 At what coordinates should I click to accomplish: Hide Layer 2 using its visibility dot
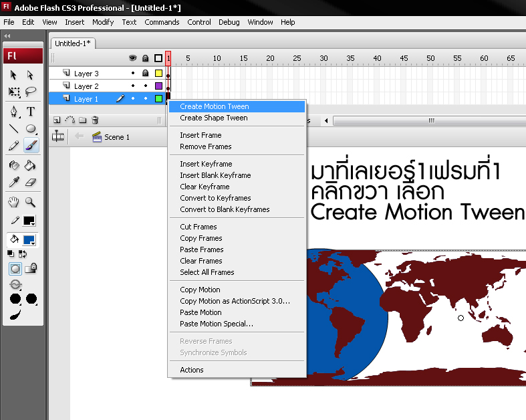coord(133,86)
